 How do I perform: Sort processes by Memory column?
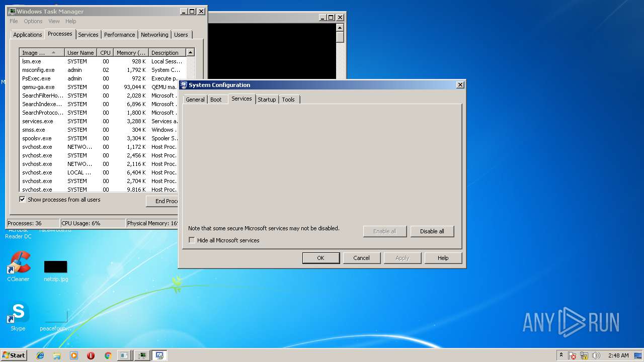[x=131, y=53]
